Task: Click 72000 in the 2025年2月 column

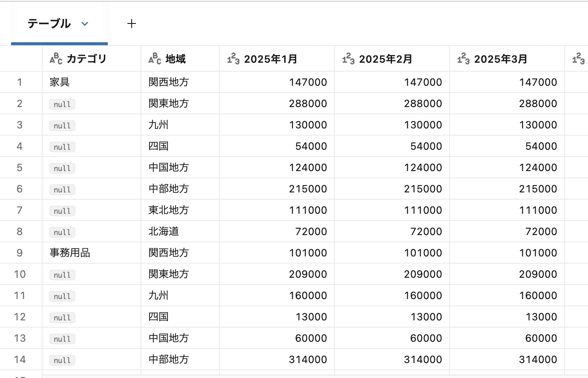Action: point(392,231)
